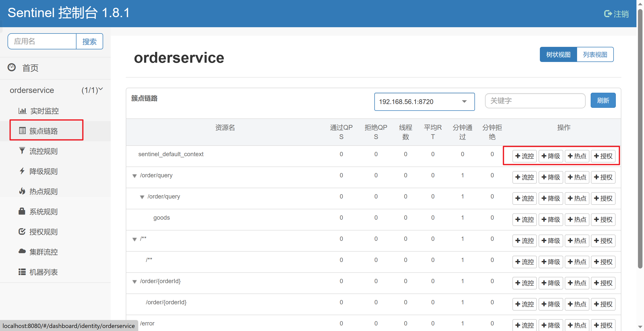Screen dimensions: 644x331
Task: Collapse the top-level /order/query tree node
Action: (135, 176)
